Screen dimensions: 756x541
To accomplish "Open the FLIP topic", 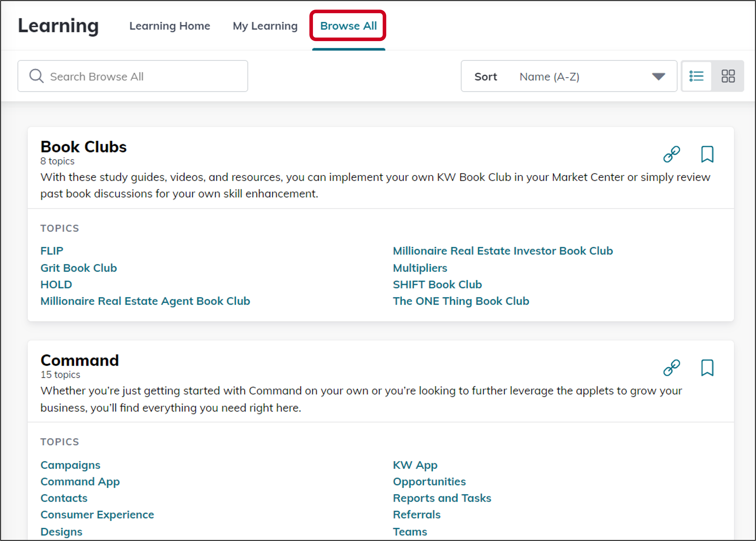I will click(x=52, y=251).
